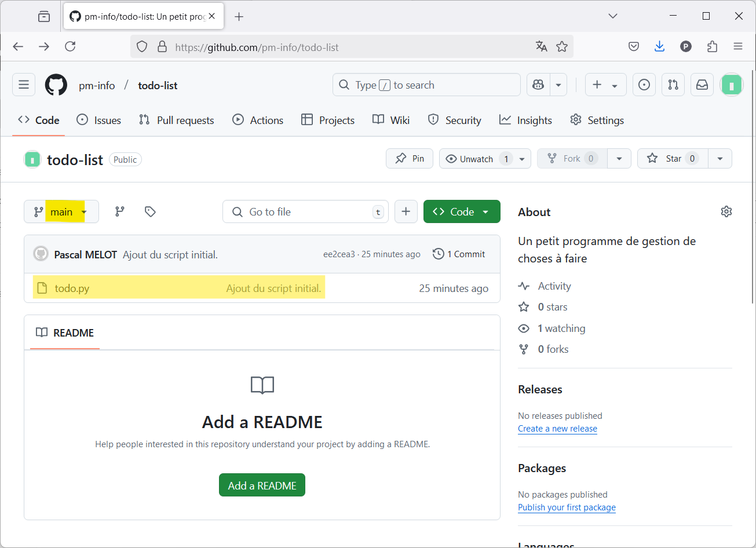This screenshot has height=548, width=756.
Task: Pin the todo-list repository
Action: (x=410, y=159)
